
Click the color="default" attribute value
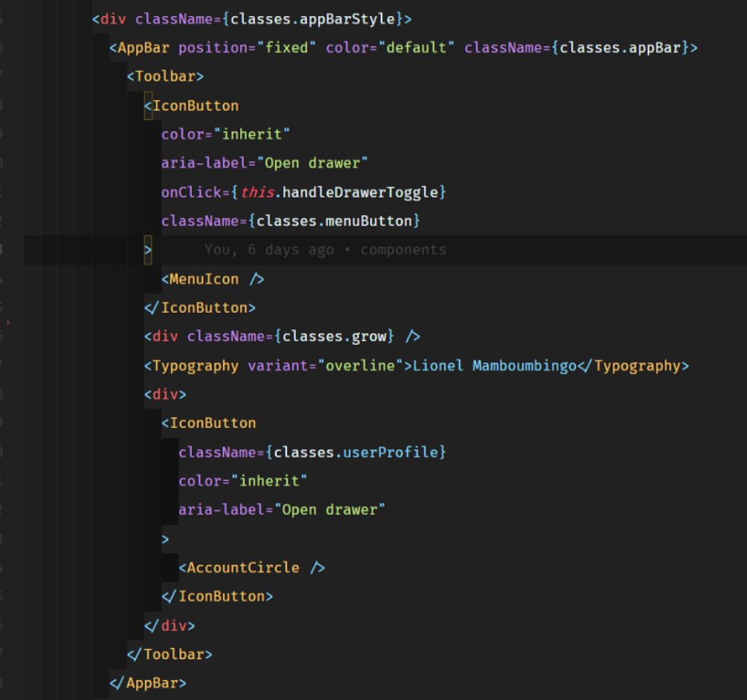pos(416,48)
